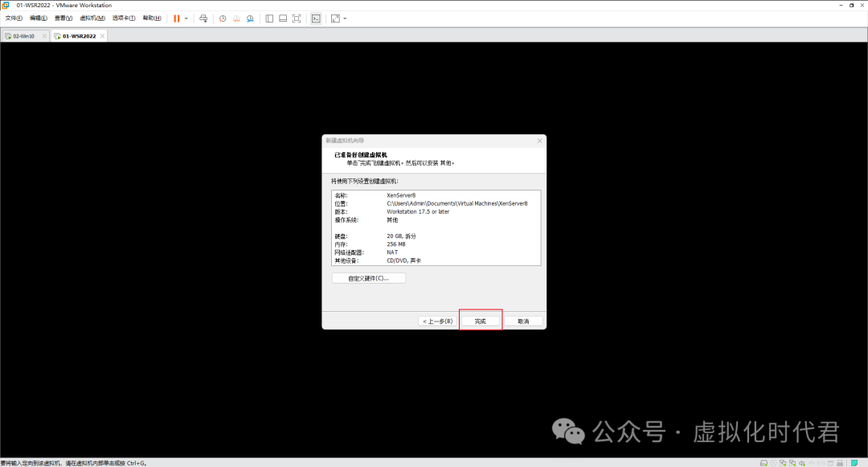Click the message log status icon

click(x=854, y=462)
